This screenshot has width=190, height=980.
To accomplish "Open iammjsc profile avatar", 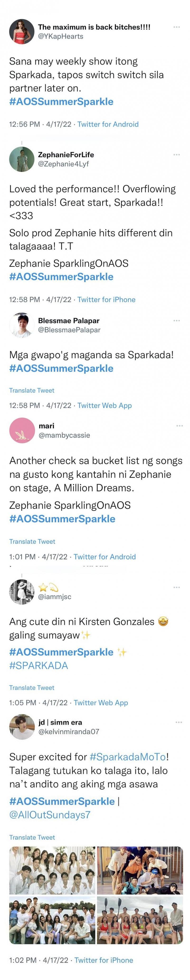I will point(22,592).
